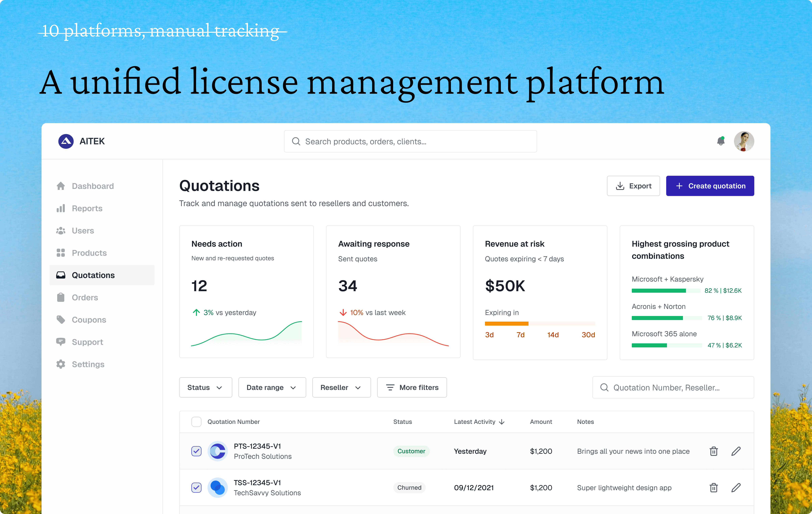Delete the PTS-12345-V1 quotation via trash icon
This screenshot has height=514, width=812.
713,451
